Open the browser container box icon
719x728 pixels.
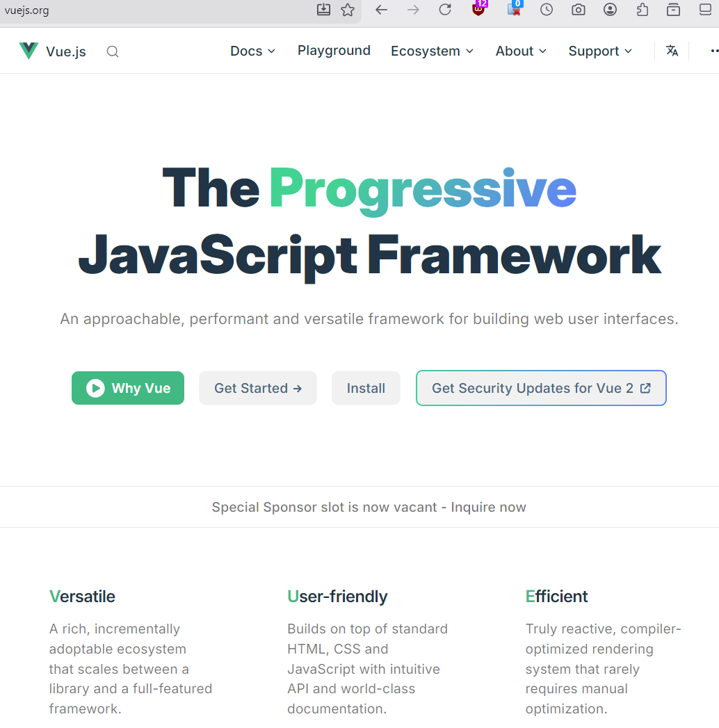pos(673,10)
